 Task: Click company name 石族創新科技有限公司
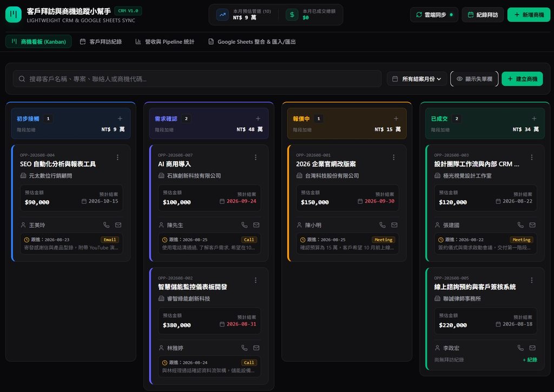point(194,176)
